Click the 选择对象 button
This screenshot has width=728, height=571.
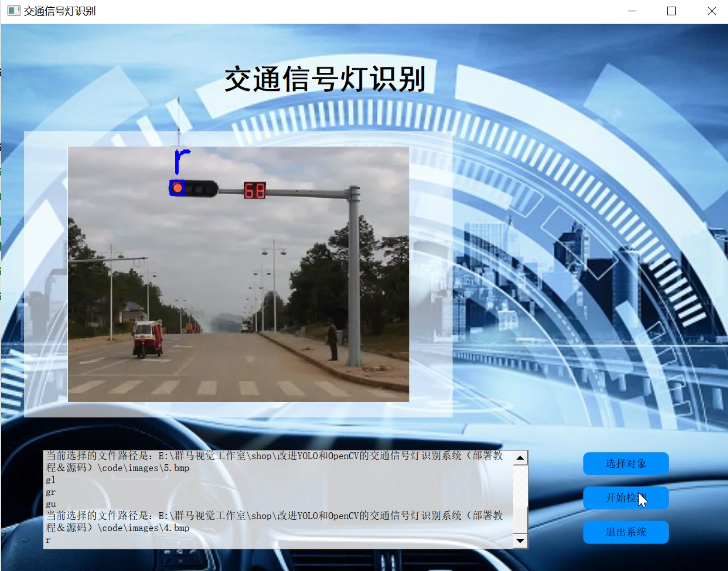click(x=626, y=464)
